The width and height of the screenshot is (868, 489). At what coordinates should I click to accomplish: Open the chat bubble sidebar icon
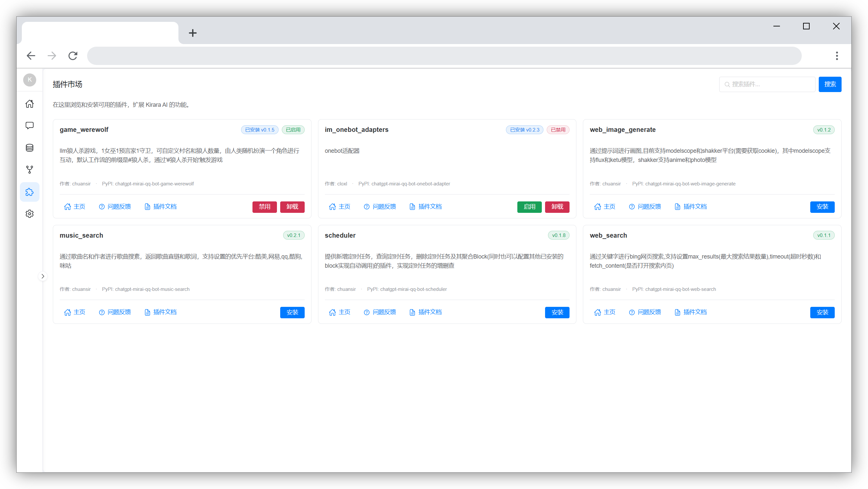click(30, 126)
